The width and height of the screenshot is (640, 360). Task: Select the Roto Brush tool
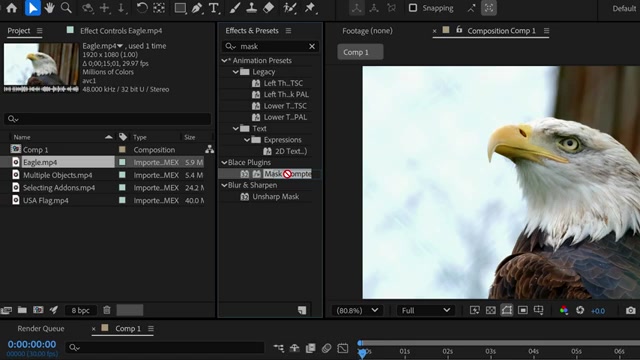click(x=289, y=8)
